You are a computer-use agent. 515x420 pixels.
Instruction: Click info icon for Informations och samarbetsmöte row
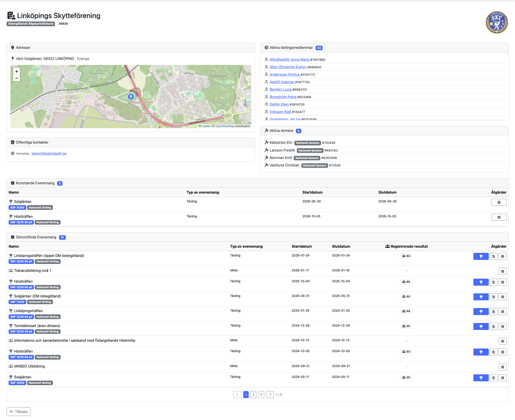pyautogui.click(x=503, y=341)
